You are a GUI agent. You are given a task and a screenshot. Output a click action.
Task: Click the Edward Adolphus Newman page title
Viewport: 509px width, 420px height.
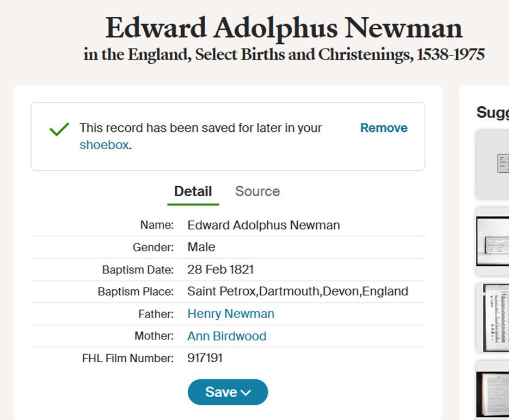284,28
